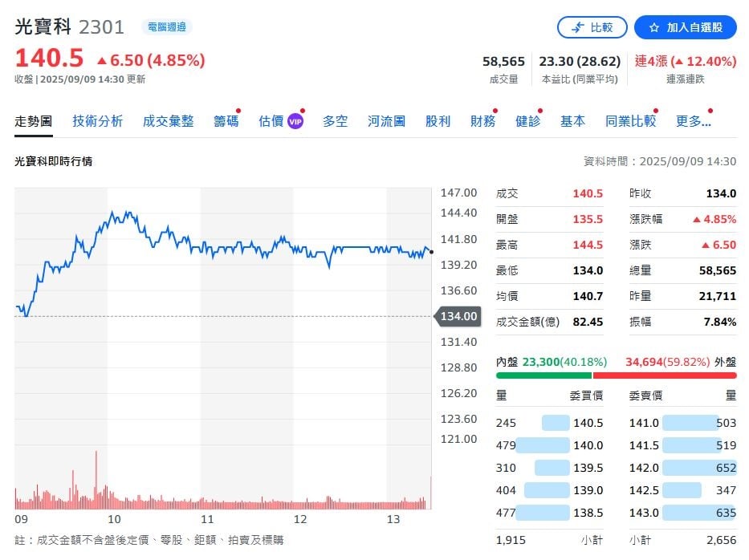749x560 pixels.
Task: Select the currently active 走勢圖 tab
Action: click(33, 120)
